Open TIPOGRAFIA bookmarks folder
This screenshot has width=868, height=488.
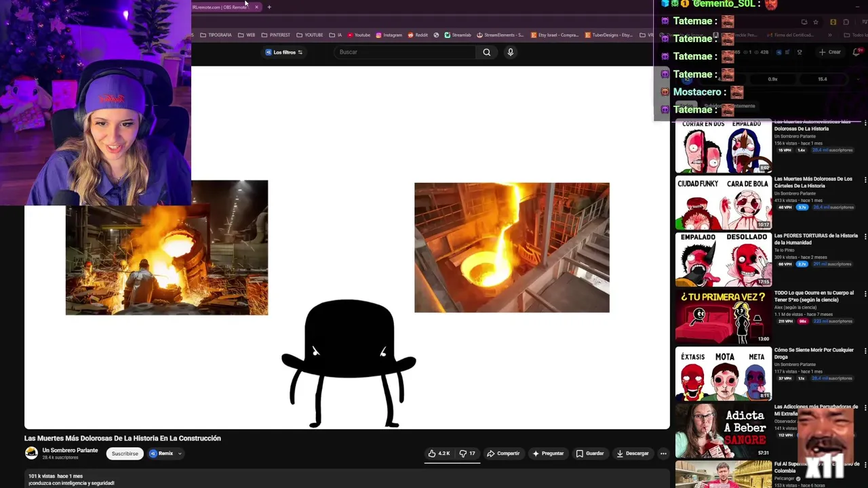pyautogui.click(x=216, y=35)
